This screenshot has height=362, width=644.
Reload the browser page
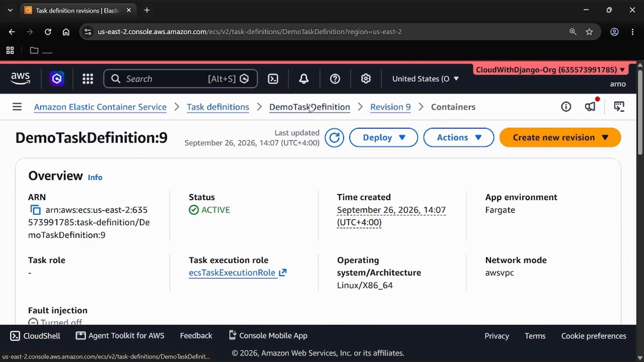pos(48,32)
